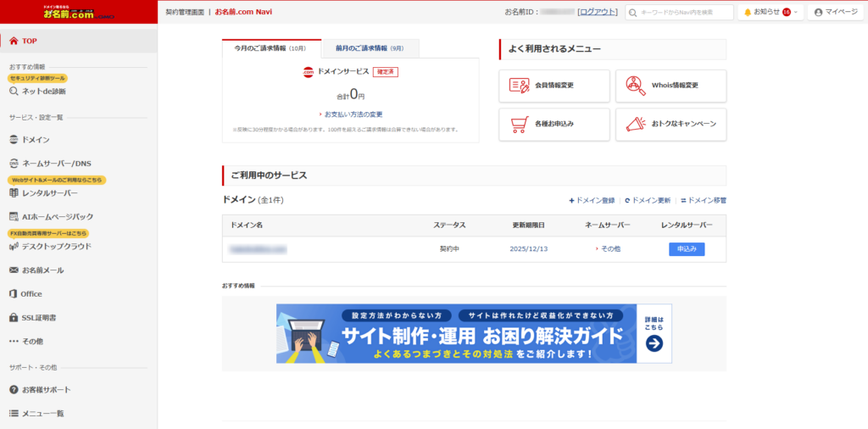
Task: Click the SSL証明書 lock icon
Action: click(x=14, y=317)
